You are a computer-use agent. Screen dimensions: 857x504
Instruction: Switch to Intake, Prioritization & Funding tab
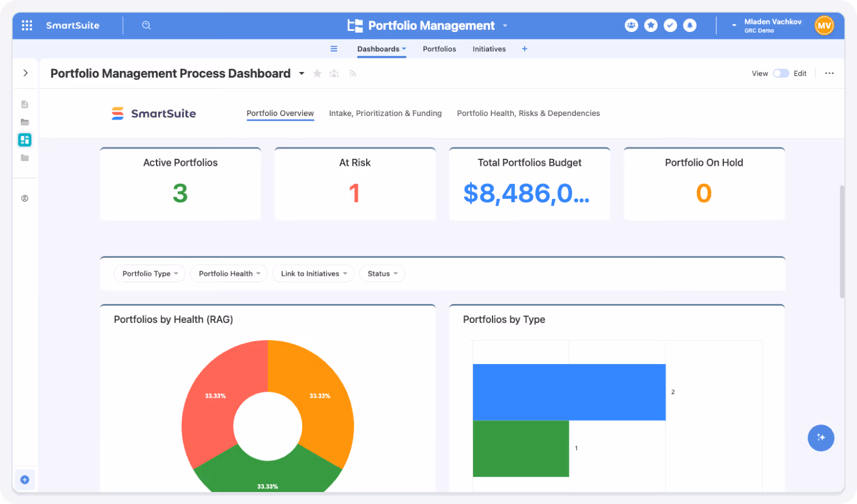[385, 113]
